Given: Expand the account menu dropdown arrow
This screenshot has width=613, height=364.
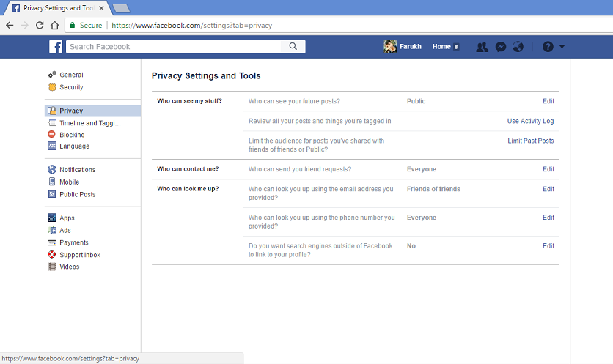Looking at the screenshot, I should (x=562, y=46).
